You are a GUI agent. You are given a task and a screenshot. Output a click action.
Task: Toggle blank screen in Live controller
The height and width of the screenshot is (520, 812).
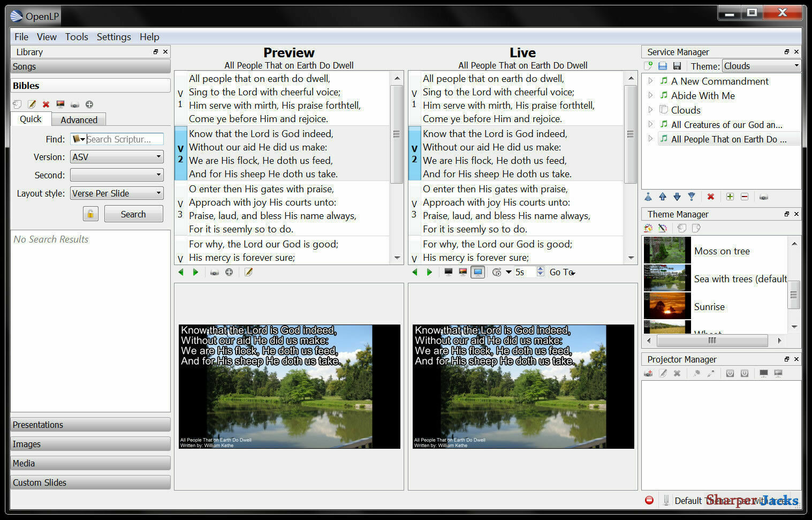pos(449,272)
